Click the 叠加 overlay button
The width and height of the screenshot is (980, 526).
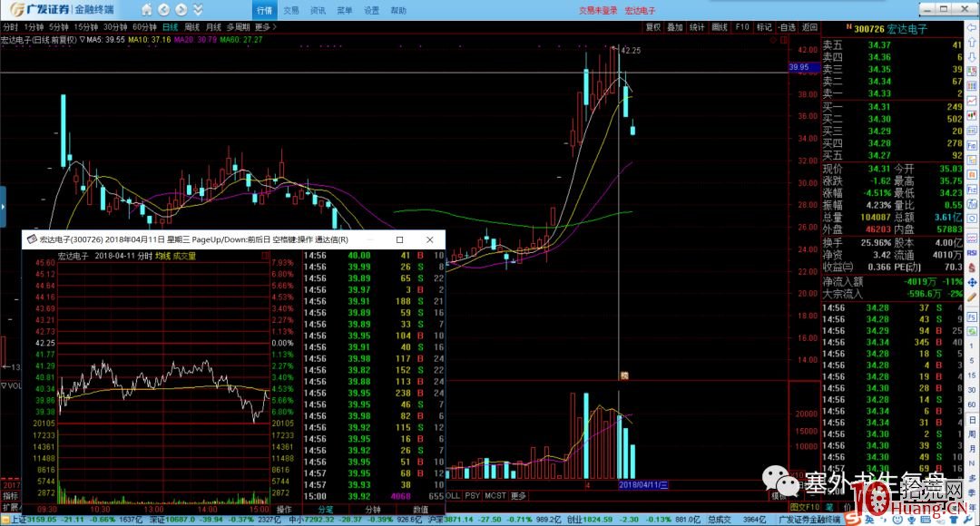pyautogui.click(x=675, y=27)
